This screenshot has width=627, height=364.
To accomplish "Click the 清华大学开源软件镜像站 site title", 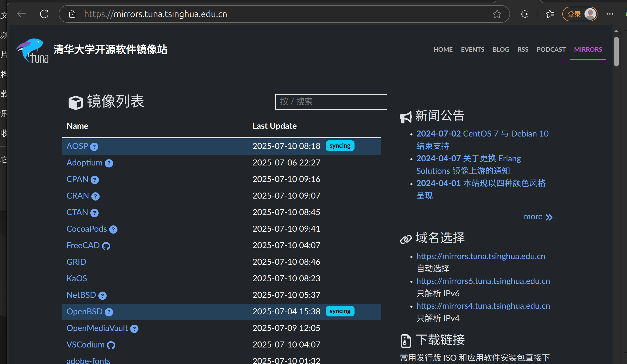I will (110, 49).
